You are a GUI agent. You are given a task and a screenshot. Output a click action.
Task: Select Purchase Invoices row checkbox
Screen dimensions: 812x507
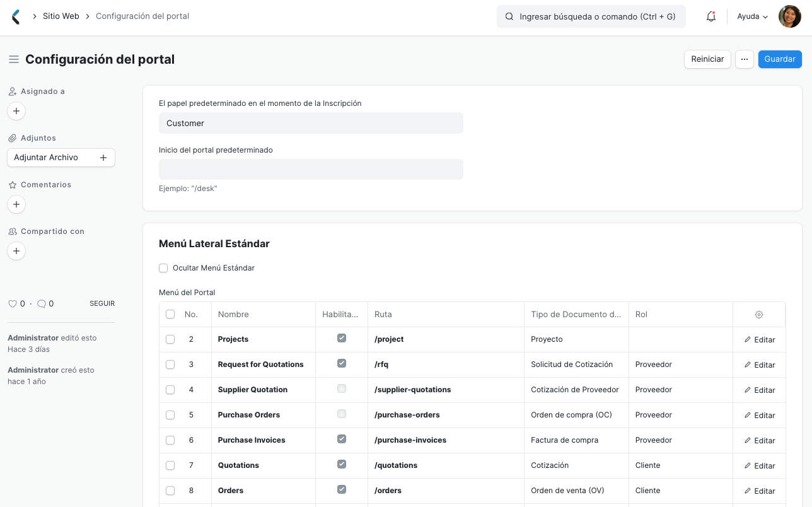(170, 440)
